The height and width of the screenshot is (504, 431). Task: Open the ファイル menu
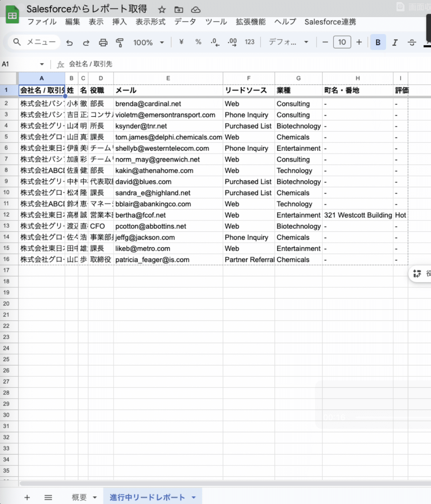click(42, 22)
